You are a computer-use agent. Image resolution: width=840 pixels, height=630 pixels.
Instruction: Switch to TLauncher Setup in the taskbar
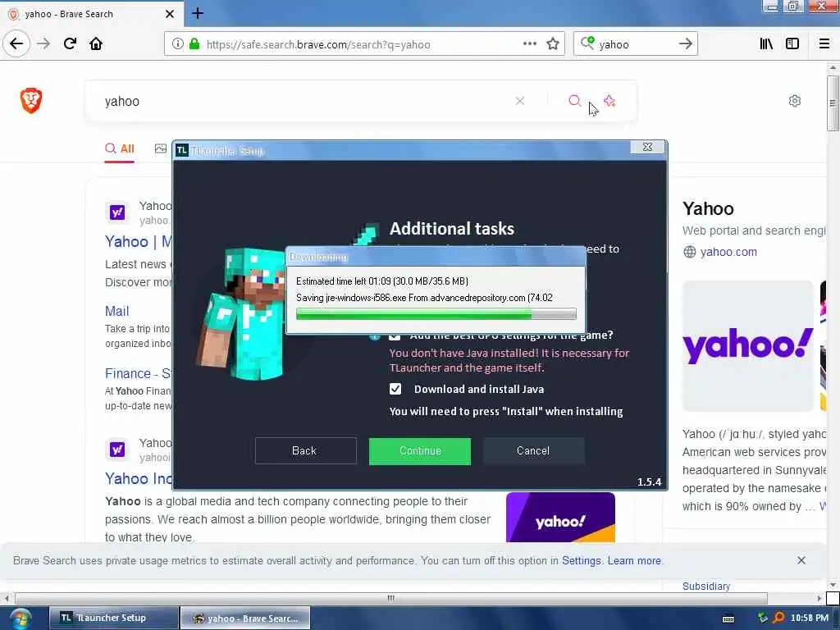113,618
